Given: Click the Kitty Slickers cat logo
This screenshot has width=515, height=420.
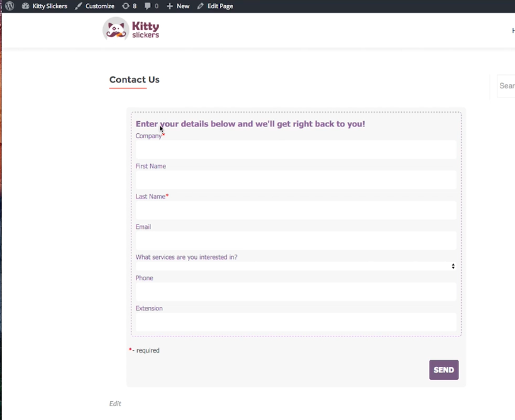Looking at the screenshot, I should [131, 29].
